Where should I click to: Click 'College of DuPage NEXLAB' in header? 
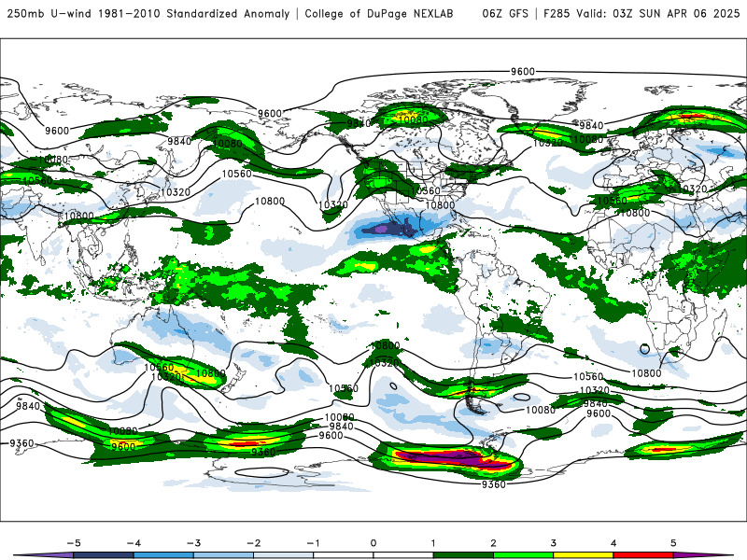coord(379,14)
